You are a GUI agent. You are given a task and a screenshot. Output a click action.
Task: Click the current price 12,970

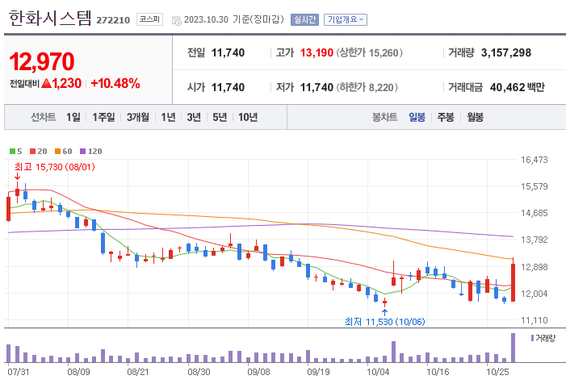tap(42, 61)
